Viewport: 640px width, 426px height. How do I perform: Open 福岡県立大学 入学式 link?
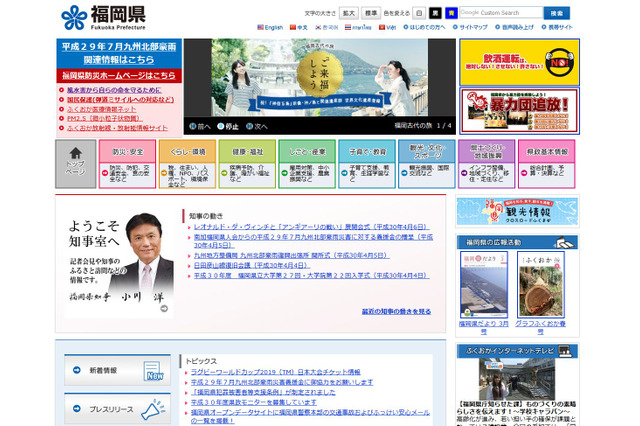(x=311, y=276)
